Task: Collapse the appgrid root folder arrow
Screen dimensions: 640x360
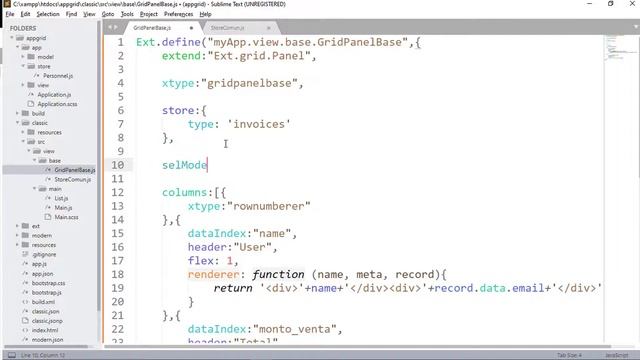Action: 12,38
